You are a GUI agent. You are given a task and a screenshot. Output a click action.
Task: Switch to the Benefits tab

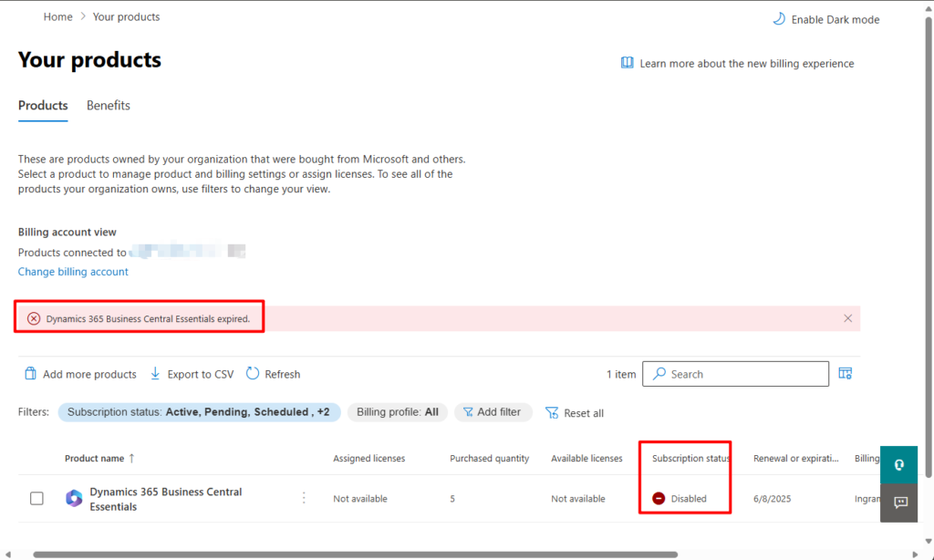point(108,106)
